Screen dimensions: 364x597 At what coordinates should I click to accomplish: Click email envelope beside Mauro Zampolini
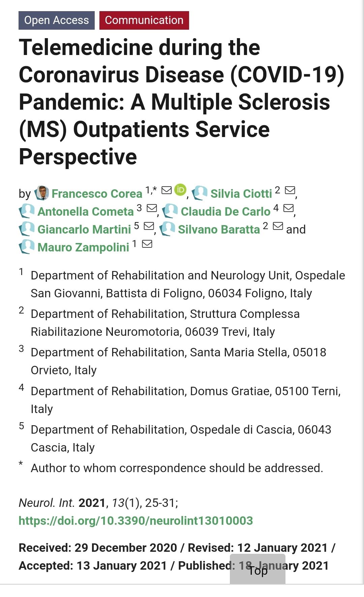(147, 244)
